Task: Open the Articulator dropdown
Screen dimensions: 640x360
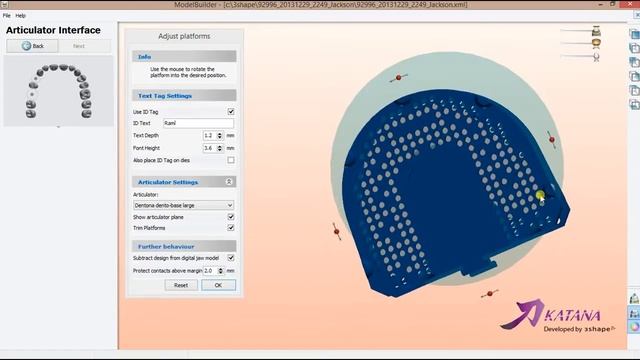Action: (x=183, y=205)
